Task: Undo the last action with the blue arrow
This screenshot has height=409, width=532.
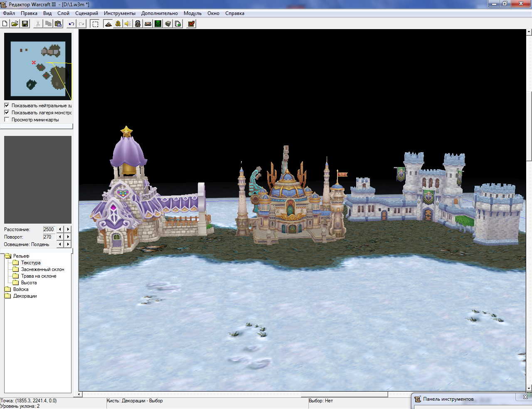Action: [x=71, y=24]
